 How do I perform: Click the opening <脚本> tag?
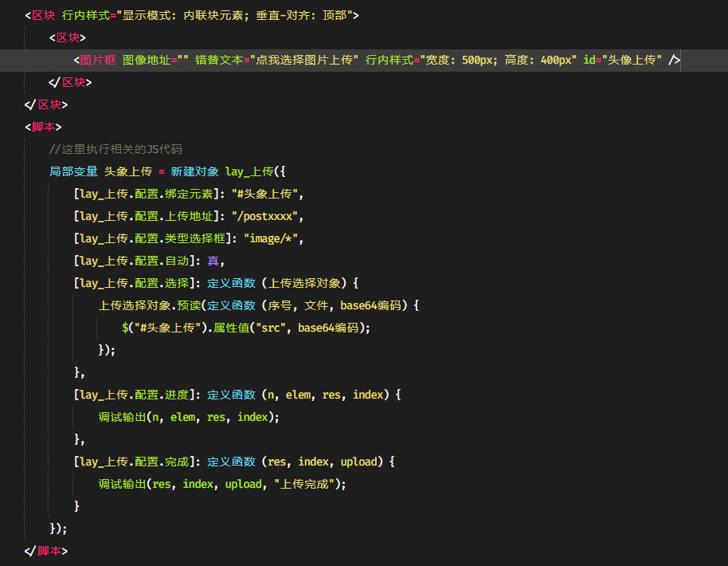point(43,128)
